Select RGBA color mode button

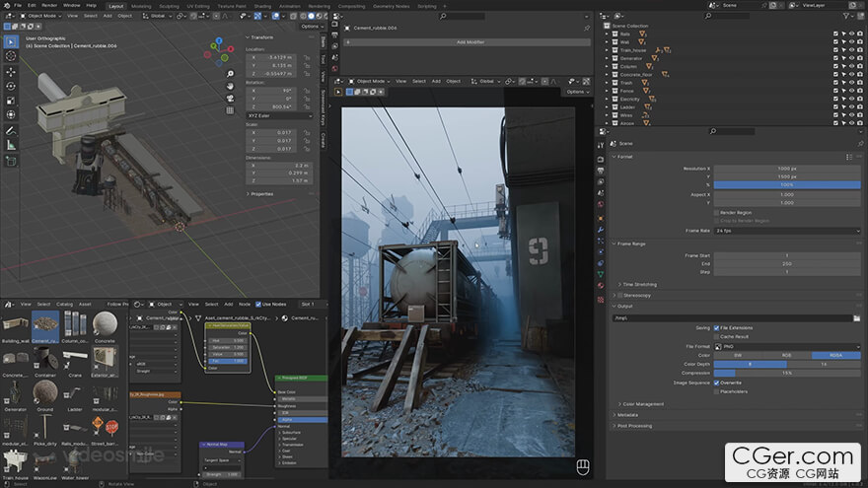[835, 355]
